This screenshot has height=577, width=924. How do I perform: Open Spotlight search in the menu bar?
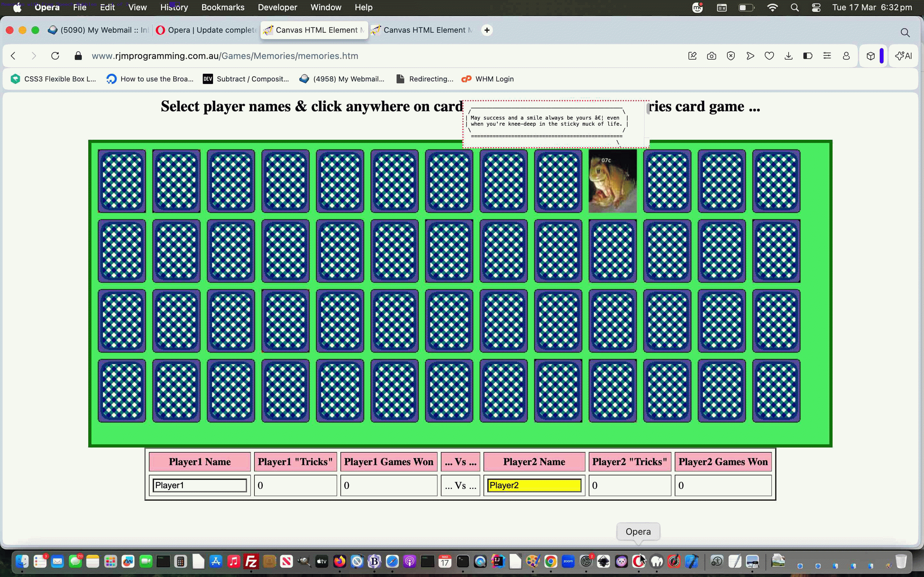click(x=795, y=7)
